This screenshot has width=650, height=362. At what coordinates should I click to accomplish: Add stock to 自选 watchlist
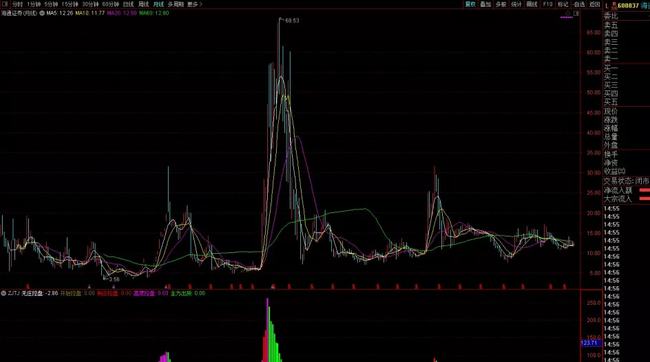click(x=579, y=4)
